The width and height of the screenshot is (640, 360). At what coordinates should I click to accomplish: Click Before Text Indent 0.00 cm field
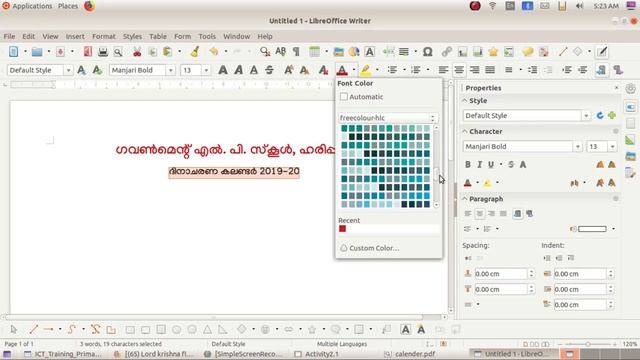click(580, 274)
